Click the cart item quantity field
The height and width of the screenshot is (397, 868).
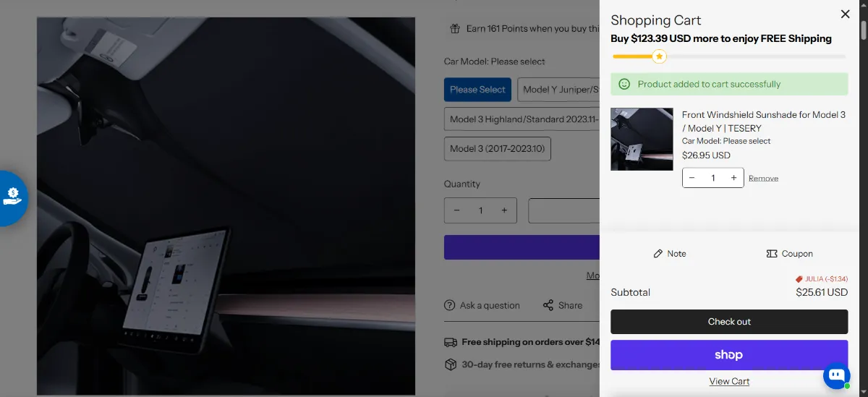[713, 178]
